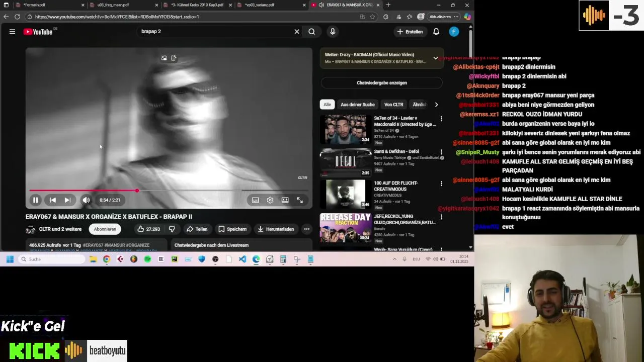Go back in the browser

click(x=6, y=17)
